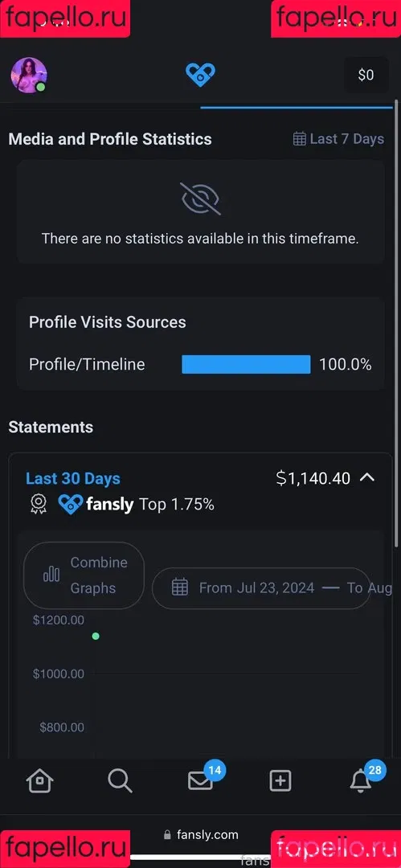Click the Profile/Timeline percentage bar
This screenshot has width=401, height=868.
[x=246, y=365]
